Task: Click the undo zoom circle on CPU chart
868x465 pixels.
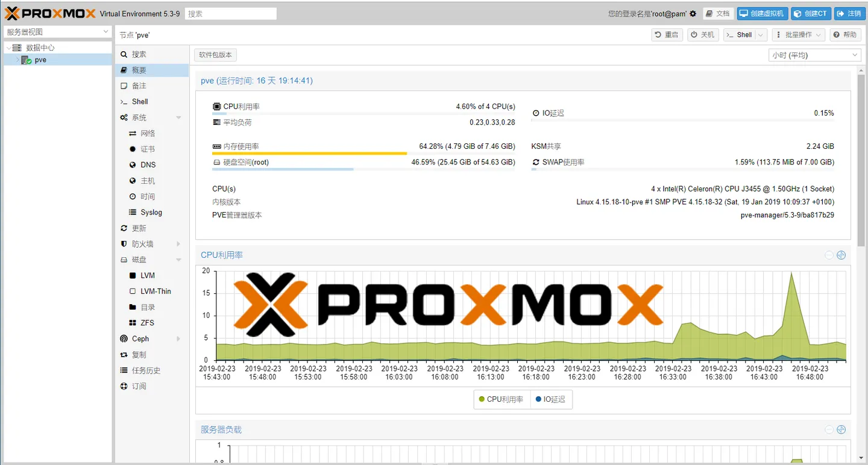Action: [829, 255]
